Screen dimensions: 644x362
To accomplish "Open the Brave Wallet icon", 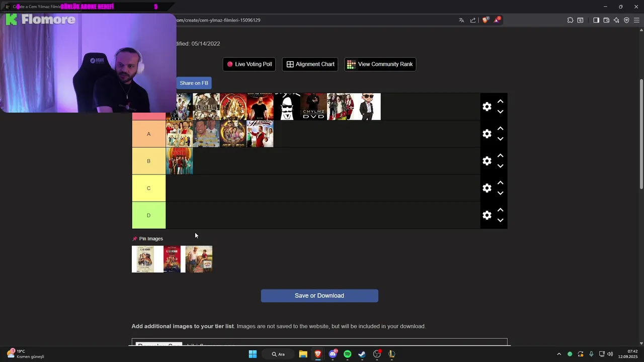I will (x=606, y=20).
